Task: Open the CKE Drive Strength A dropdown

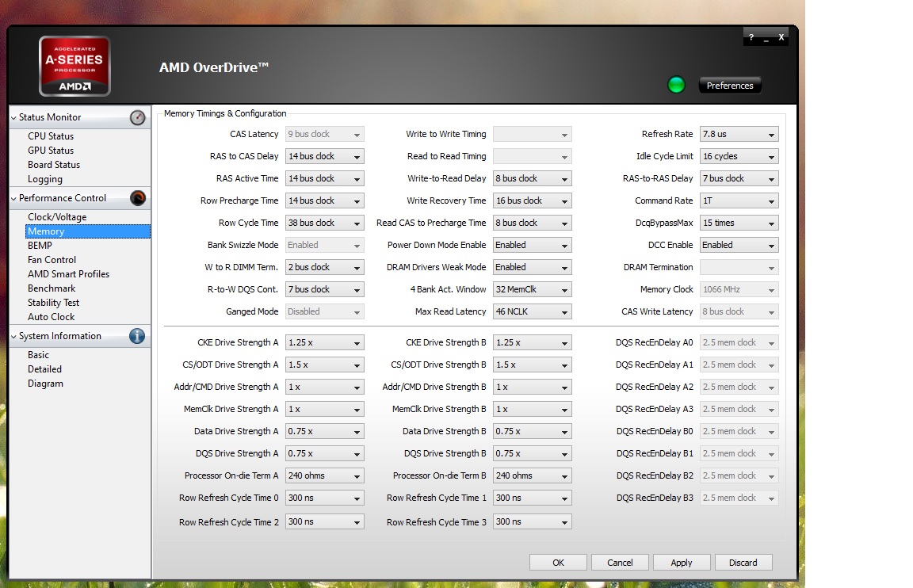Action: tap(324, 342)
